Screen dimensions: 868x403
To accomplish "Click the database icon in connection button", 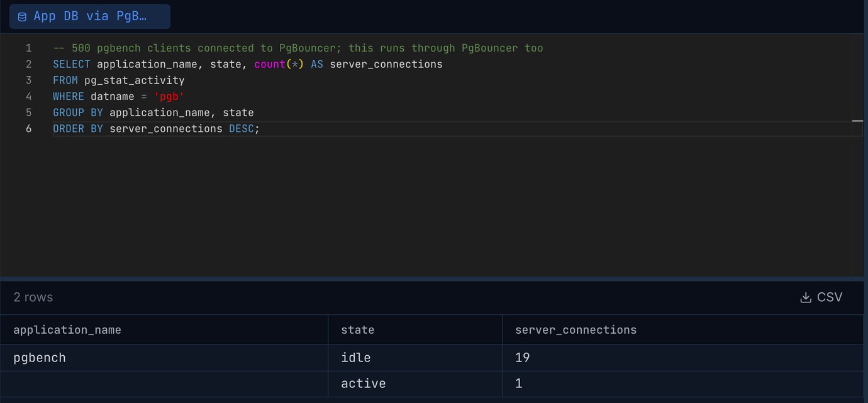I will pos(22,17).
